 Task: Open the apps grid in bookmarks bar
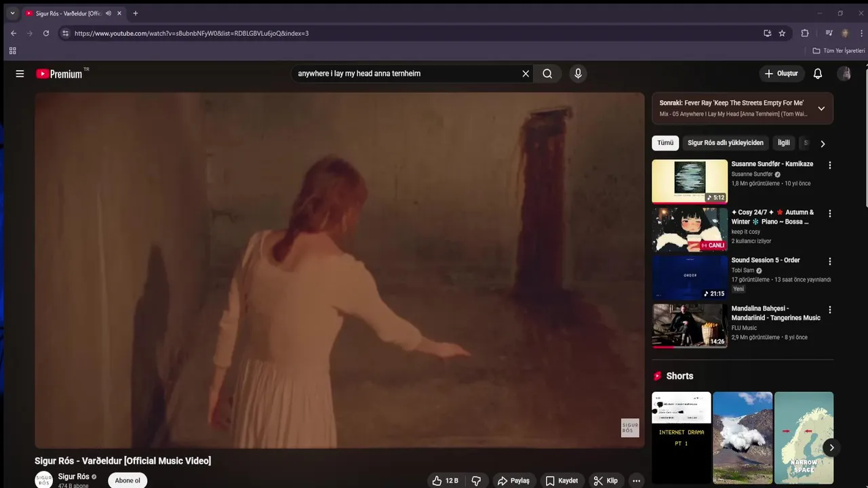tap(12, 51)
